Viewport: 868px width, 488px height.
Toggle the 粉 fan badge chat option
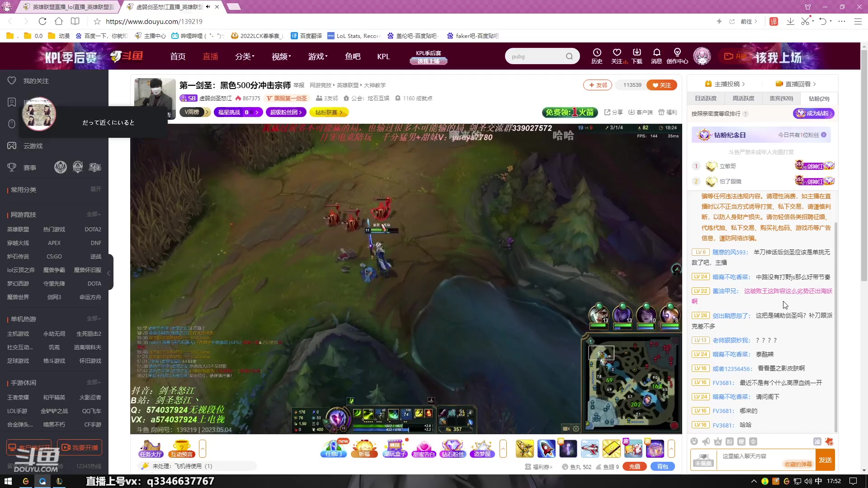click(729, 441)
